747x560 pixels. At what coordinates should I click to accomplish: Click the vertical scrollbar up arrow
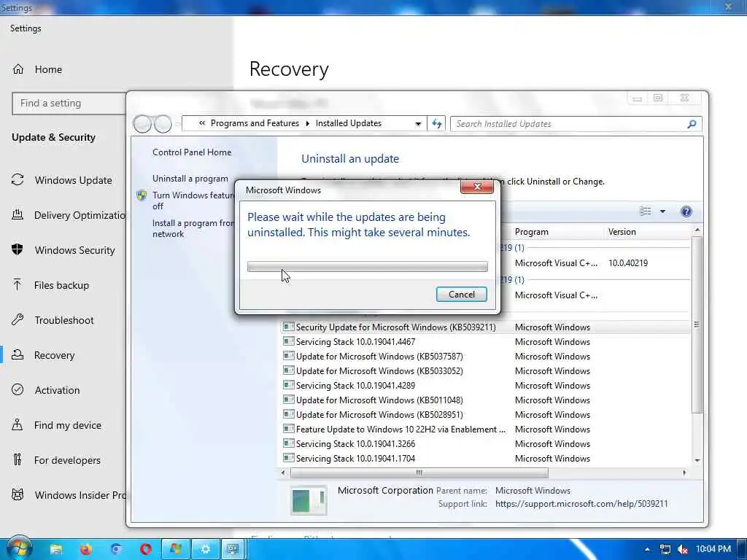[x=697, y=230]
